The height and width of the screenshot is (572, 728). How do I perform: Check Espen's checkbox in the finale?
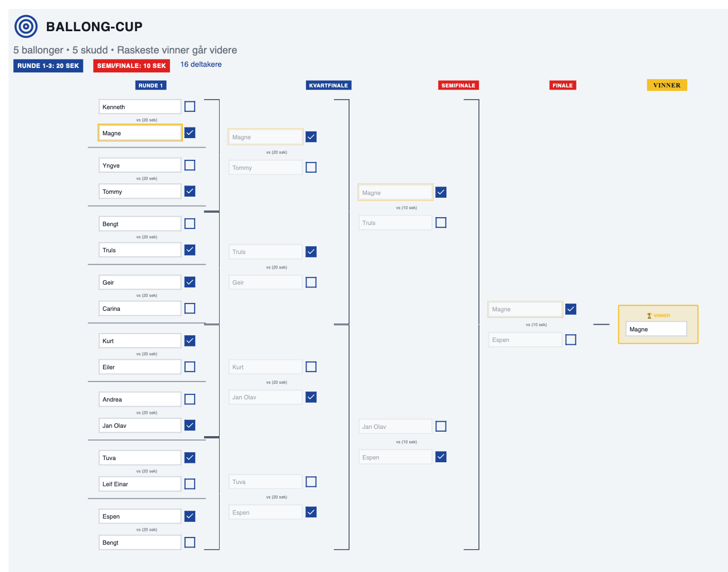click(x=571, y=339)
